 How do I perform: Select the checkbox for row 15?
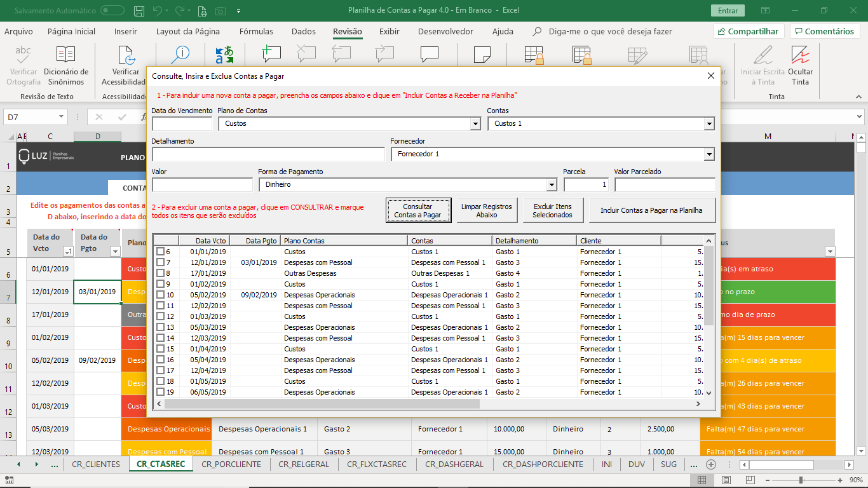(x=160, y=349)
